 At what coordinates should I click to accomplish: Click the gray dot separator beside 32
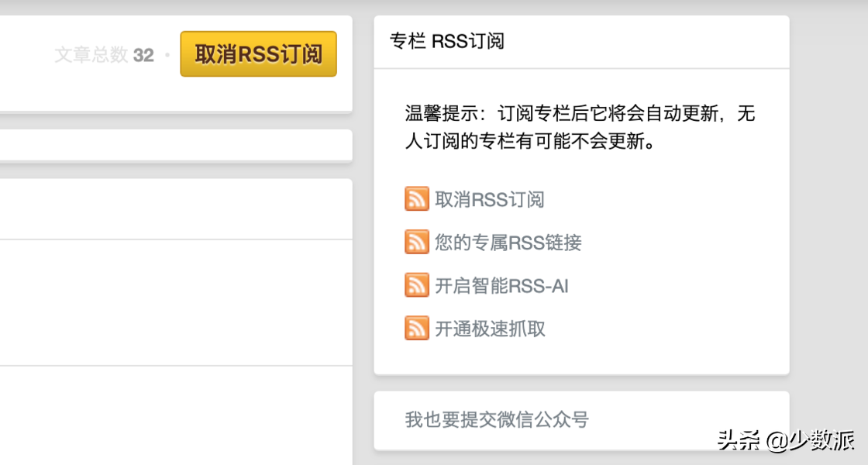(x=167, y=55)
